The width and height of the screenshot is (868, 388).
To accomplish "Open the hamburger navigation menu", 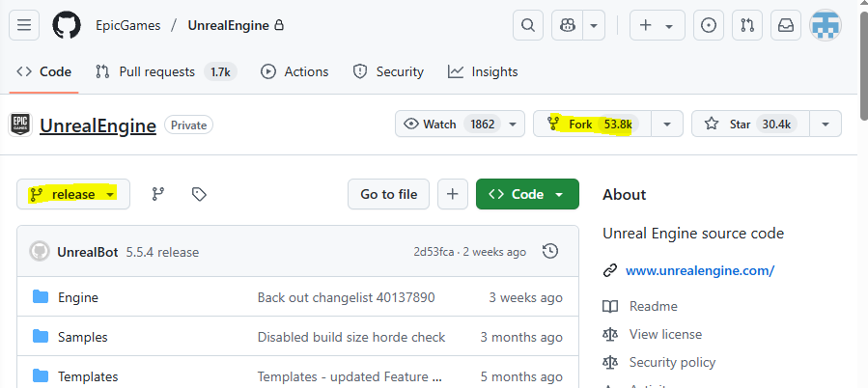I will coord(24,25).
